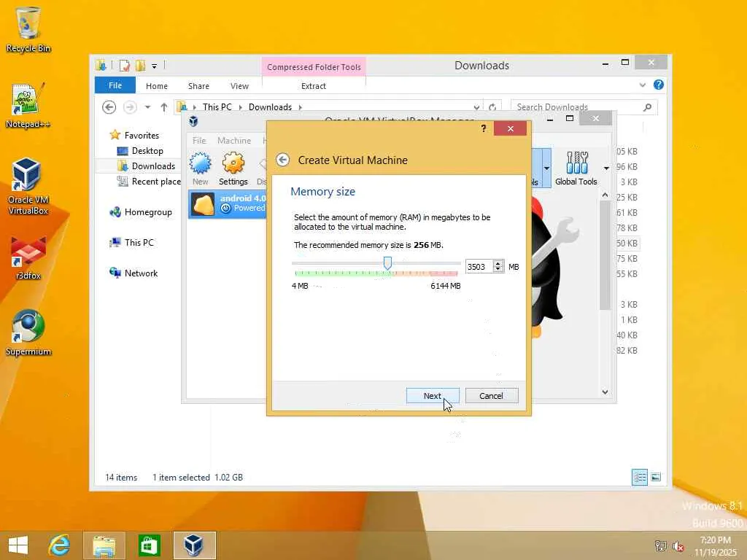Decrease memory with the spinner down arrow
The image size is (747, 560).
498,270
